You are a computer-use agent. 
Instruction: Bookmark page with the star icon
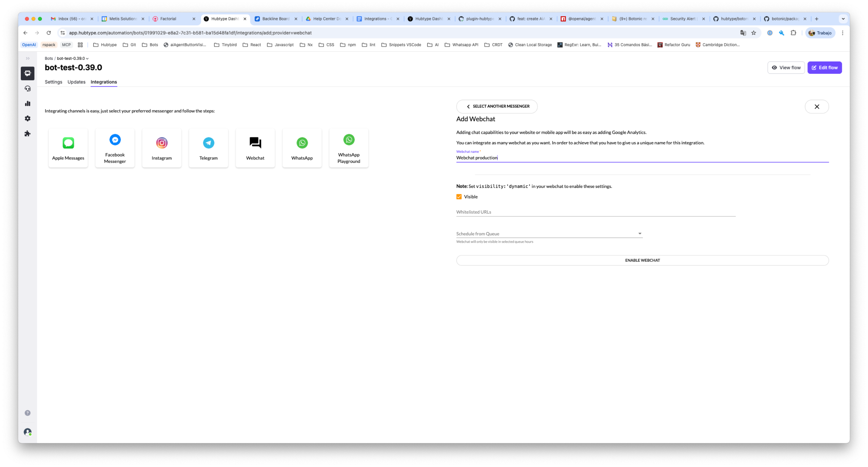(x=754, y=33)
